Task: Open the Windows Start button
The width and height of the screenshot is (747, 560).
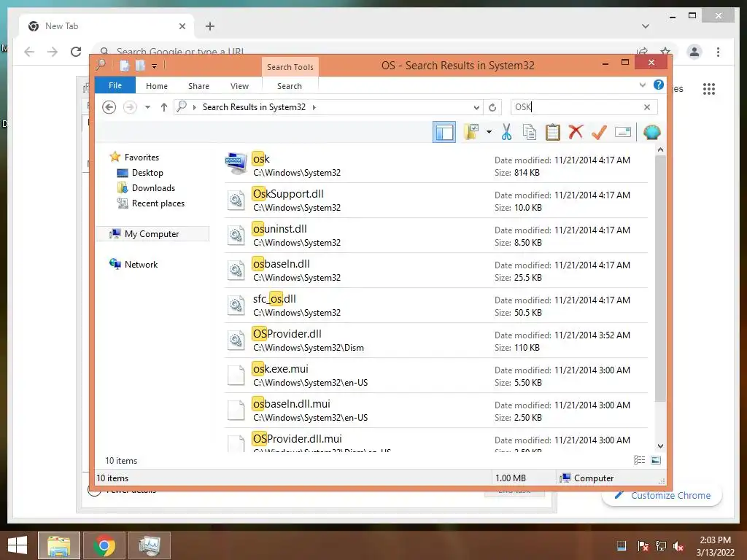Action: [18, 545]
